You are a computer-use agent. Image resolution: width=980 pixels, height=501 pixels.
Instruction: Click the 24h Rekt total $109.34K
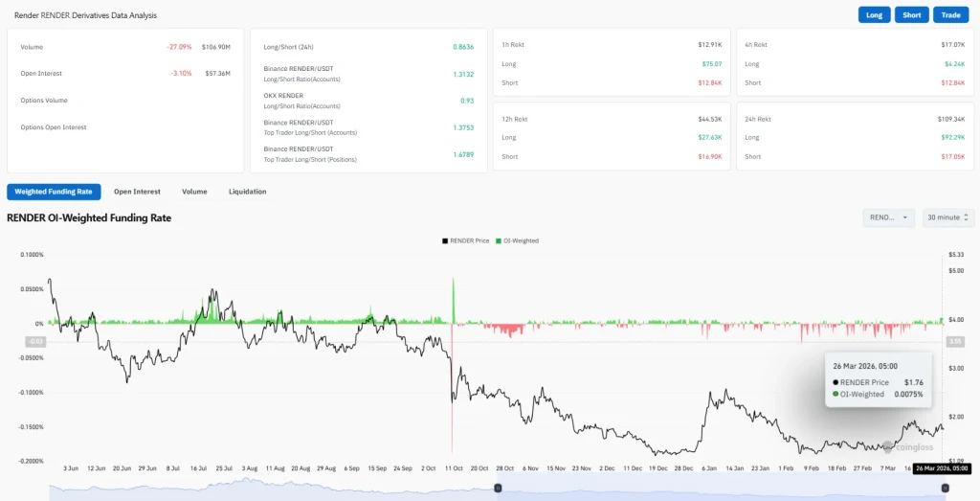tap(951, 119)
